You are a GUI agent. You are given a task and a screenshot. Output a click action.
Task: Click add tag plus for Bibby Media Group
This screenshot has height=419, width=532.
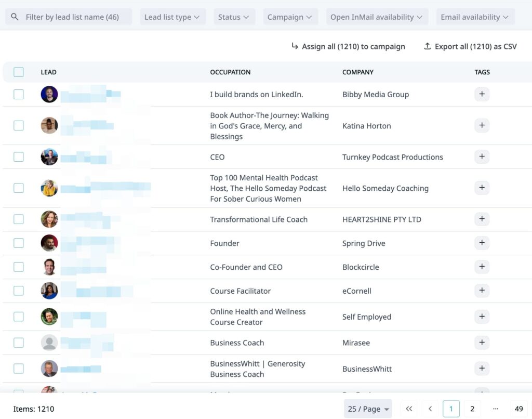point(482,94)
